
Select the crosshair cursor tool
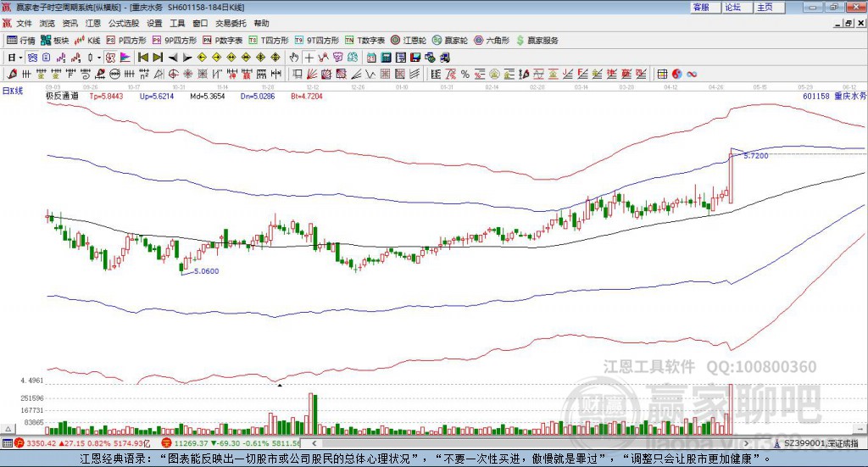point(309,58)
